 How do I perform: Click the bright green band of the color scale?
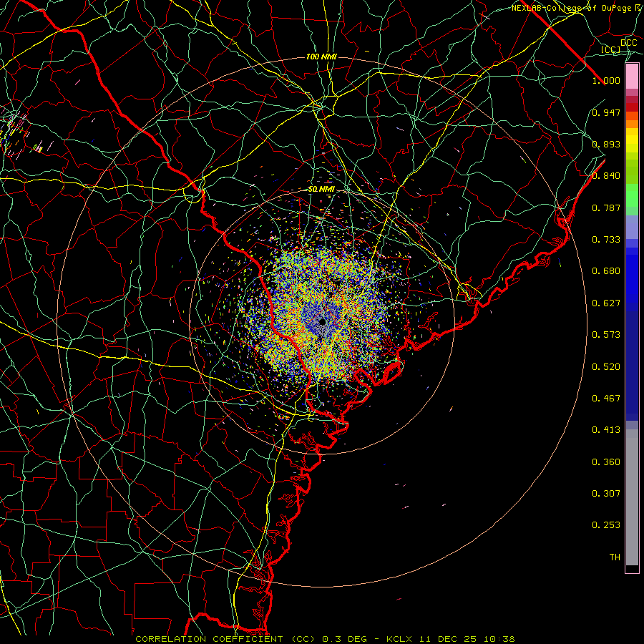(632, 195)
